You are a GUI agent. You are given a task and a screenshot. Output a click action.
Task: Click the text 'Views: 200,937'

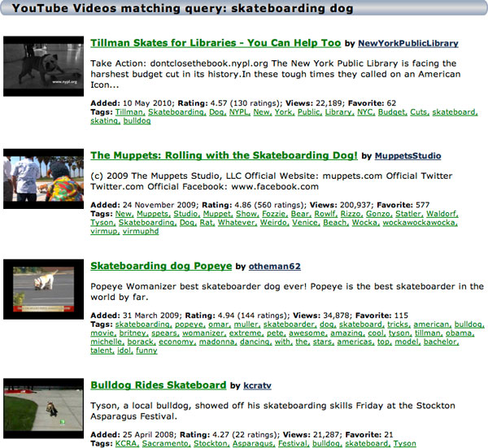point(342,205)
